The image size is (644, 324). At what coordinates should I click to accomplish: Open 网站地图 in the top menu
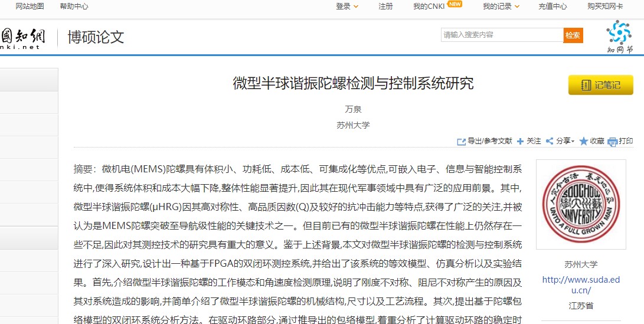click(x=30, y=6)
